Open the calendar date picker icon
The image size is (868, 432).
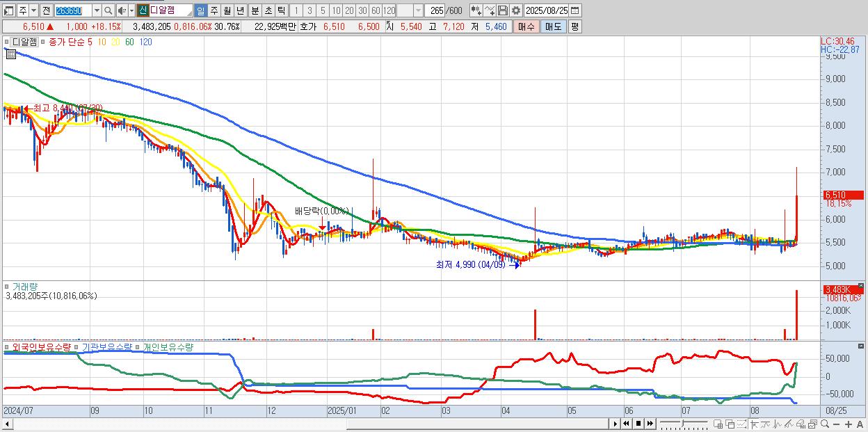(575, 10)
